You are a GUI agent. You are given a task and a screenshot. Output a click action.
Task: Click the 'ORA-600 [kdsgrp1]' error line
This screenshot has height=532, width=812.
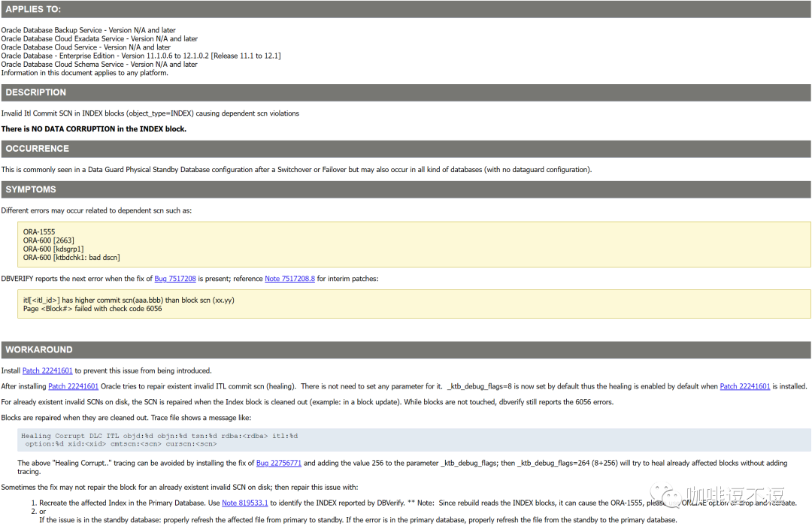tap(53, 249)
